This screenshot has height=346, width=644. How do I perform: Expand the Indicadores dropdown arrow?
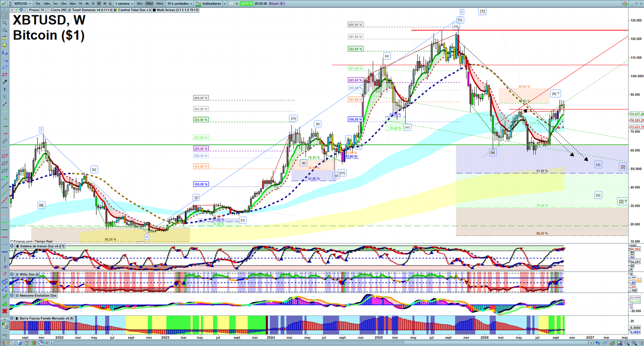225,4
